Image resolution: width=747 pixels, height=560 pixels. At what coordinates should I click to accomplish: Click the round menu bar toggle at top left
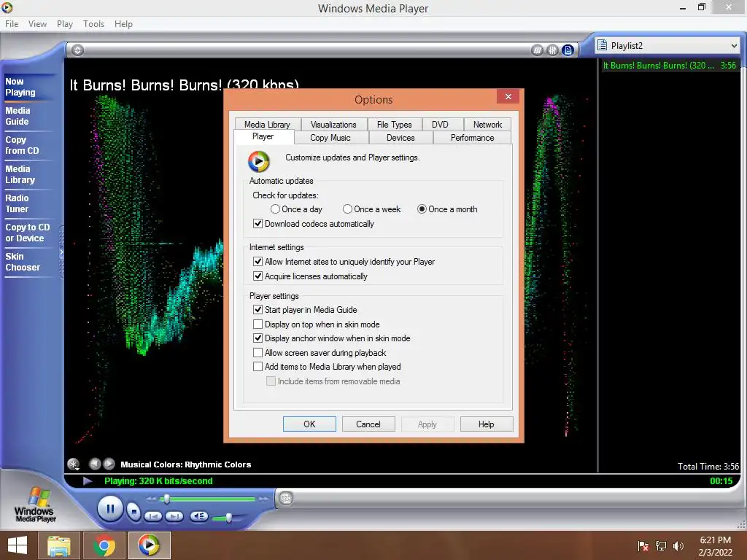point(77,50)
